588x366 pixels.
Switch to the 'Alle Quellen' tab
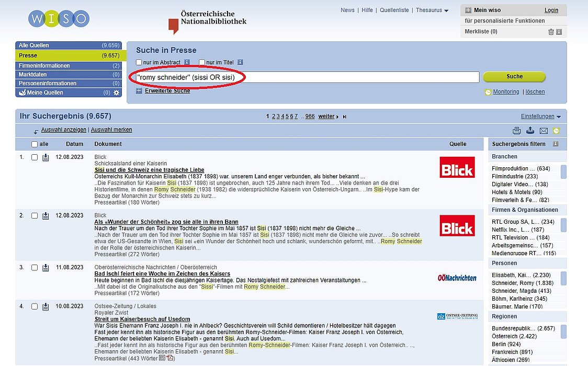pos(69,45)
